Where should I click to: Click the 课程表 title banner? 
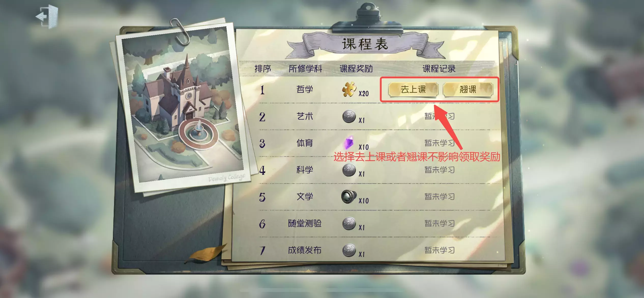365,44
